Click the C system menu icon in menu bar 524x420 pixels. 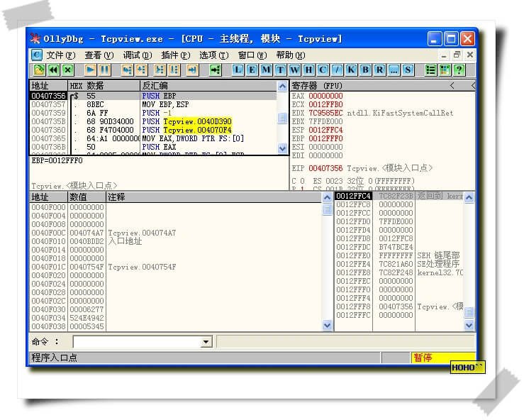pos(36,55)
